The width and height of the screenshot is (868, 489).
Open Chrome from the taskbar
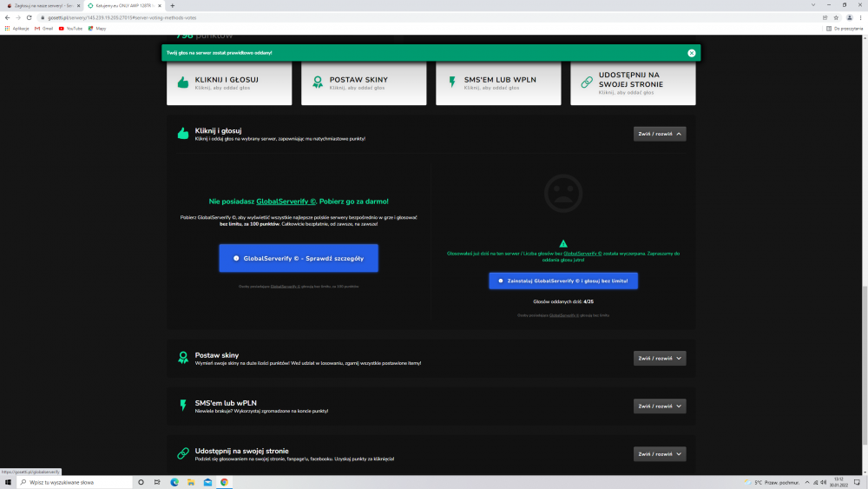coord(224,482)
